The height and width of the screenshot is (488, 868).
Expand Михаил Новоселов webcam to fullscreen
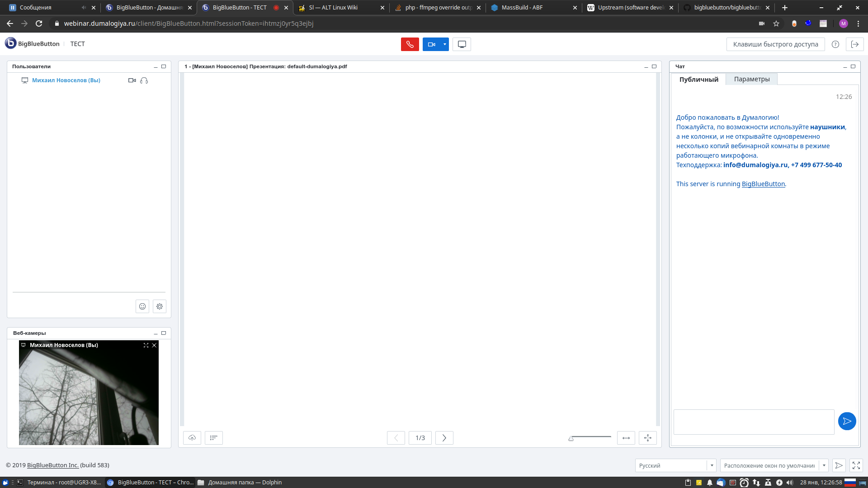click(x=146, y=345)
